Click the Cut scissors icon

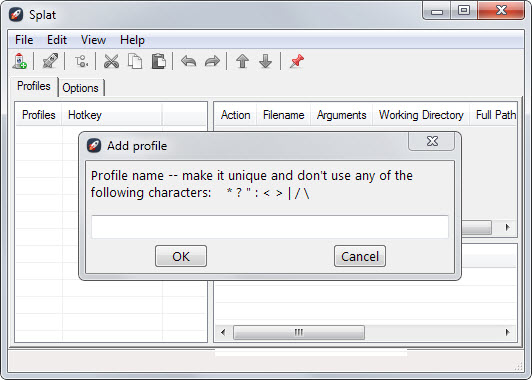pyautogui.click(x=111, y=61)
